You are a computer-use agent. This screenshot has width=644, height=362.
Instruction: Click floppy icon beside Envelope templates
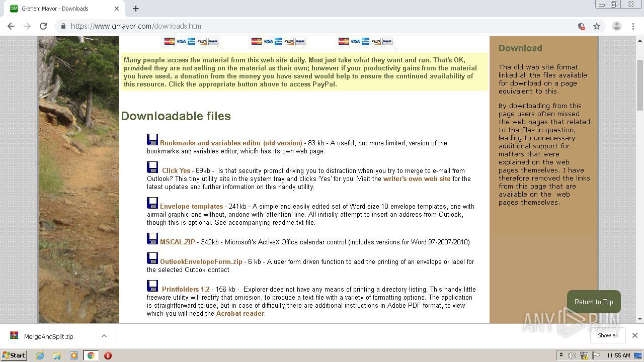(152, 203)
